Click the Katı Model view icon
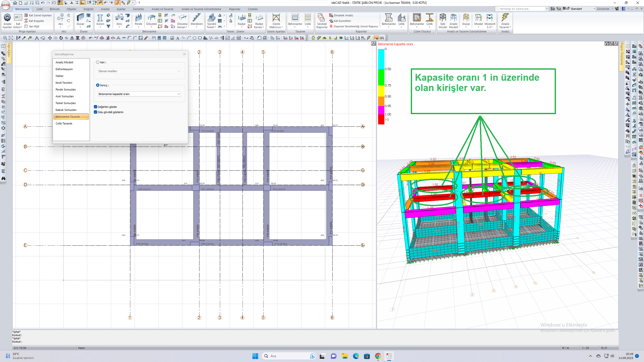The image size is (644, 362). (442, 21)
